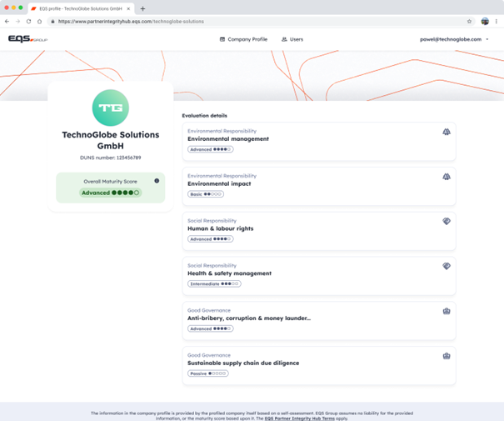Click the browser home icon

click(x=39, y=21)
